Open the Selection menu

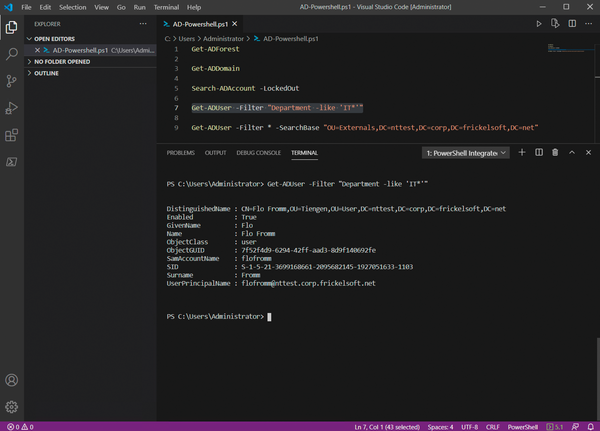(73, 7)
